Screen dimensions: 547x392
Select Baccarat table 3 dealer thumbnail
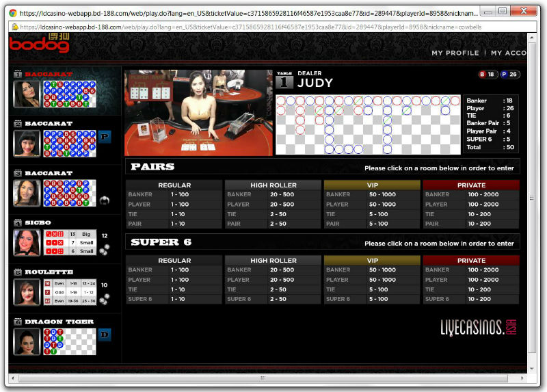tap(27, 193)
